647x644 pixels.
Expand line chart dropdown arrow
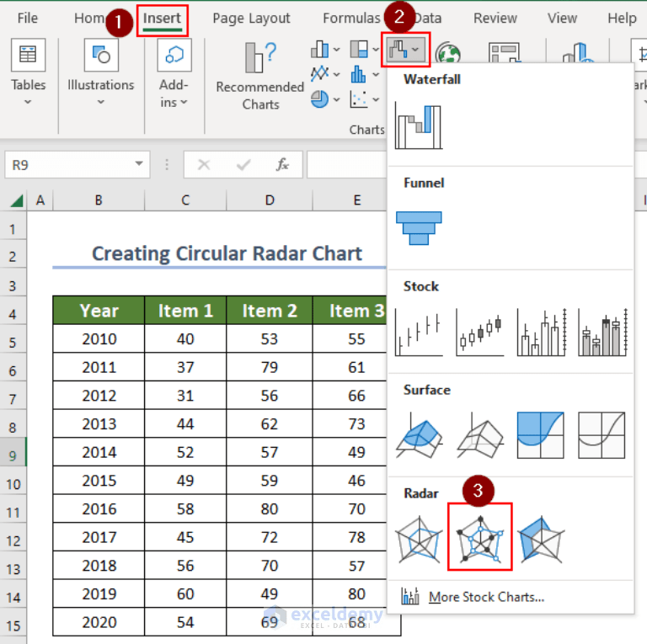click(x=337, y=75)
